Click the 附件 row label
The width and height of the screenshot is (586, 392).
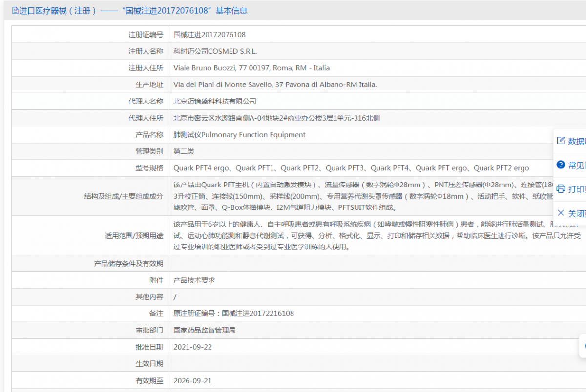pos(156,280)
